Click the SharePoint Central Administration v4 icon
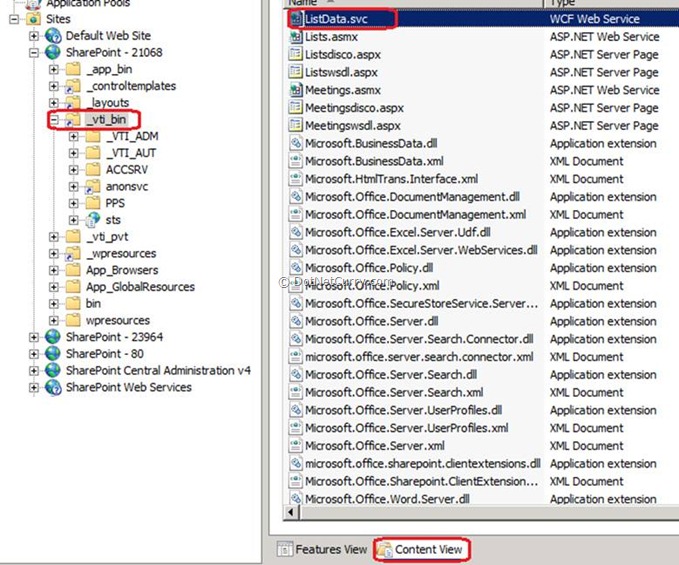 (53, 371)
